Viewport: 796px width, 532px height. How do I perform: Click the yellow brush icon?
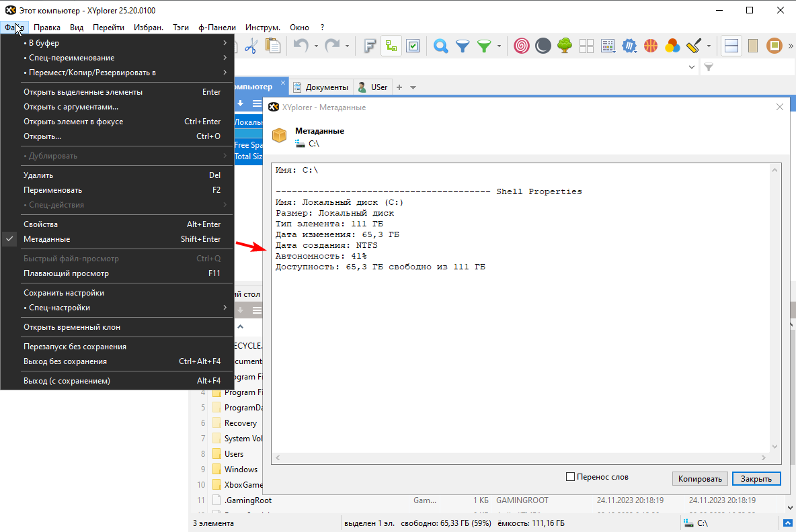694,46
